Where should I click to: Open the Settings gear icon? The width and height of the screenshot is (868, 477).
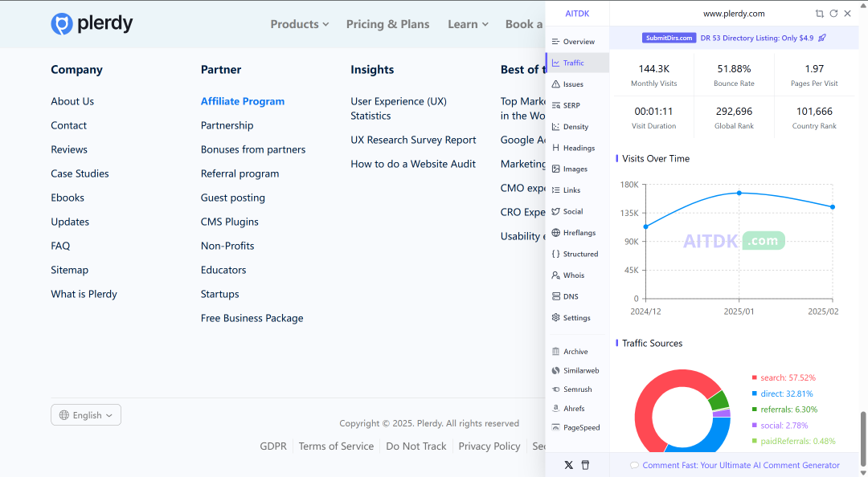(x=556, y=318)
